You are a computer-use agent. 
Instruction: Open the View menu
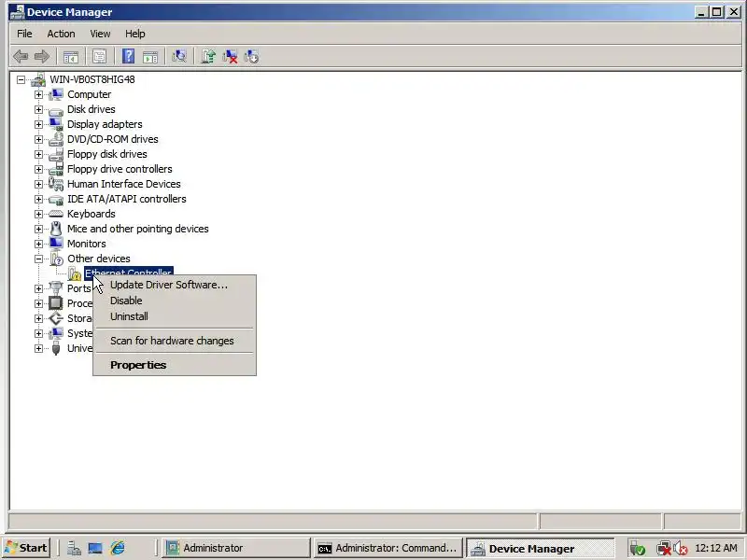click(100, 34)
